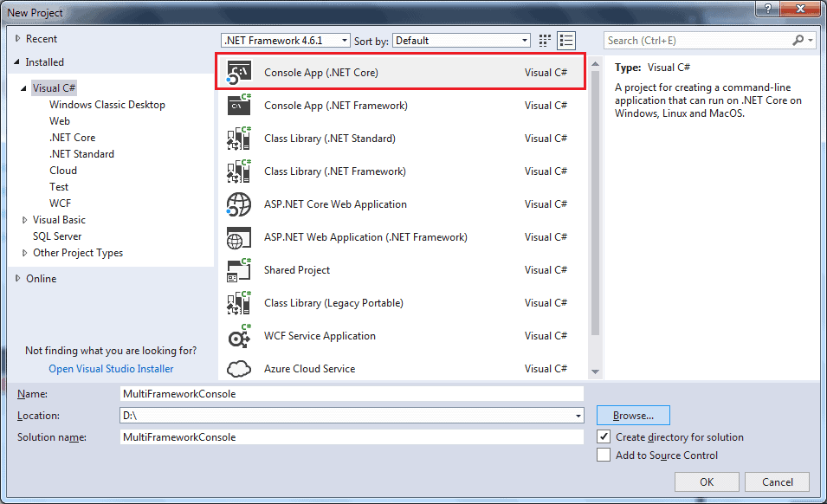Click the Console App (.NET Framework) icon
The image size is (827, 504).
point(238,105)
